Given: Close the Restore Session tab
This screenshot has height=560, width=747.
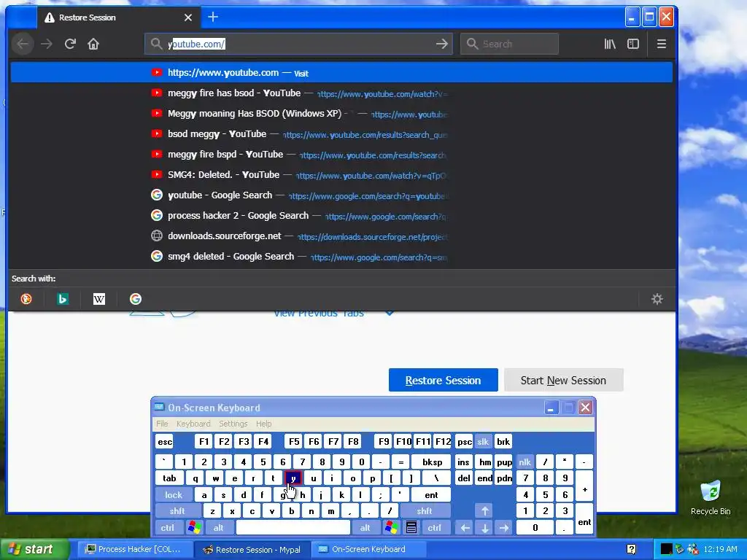Looking at the screenshot, I should click(188, 17).
